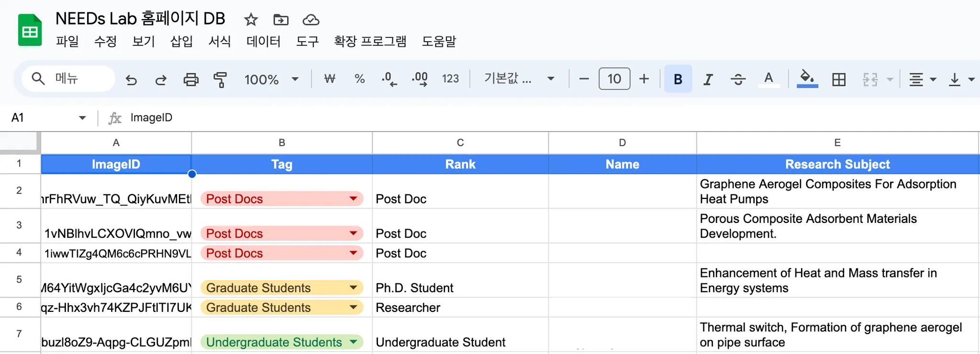Viewport: 980px width, 354px height.
Task: Star this NEEDs Lab document
Action: coord(251,20)
